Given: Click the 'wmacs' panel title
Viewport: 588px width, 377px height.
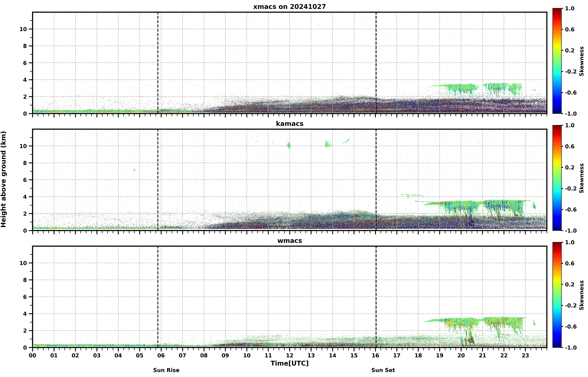Looking at the screenshot, I should click(290, 241).
